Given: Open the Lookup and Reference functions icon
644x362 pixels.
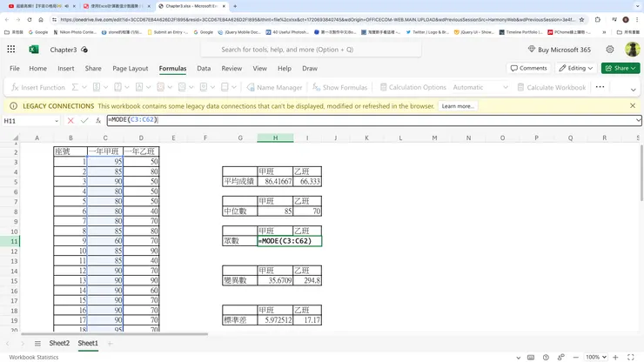Looking at the screenshot, I should [x=182, y=87].
